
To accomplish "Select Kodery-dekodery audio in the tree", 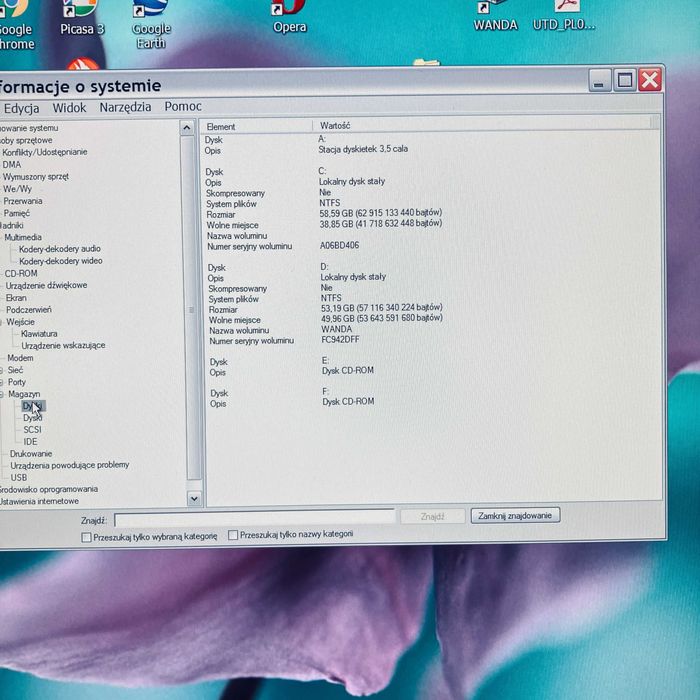I will tap(60, 249).
